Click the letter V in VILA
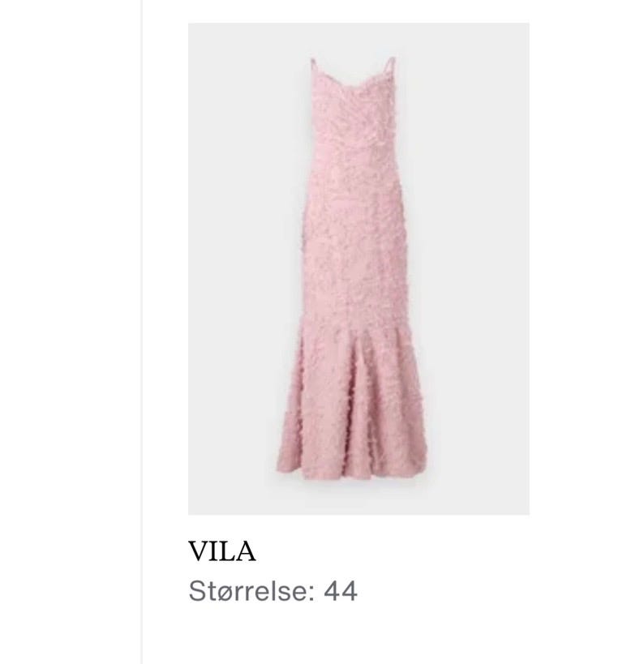The width and height of the screenshot is (644, 664). click(x=198, y=551)
